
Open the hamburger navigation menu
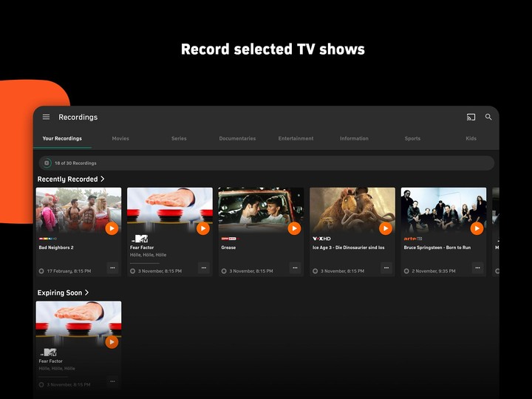click(46, 117)
